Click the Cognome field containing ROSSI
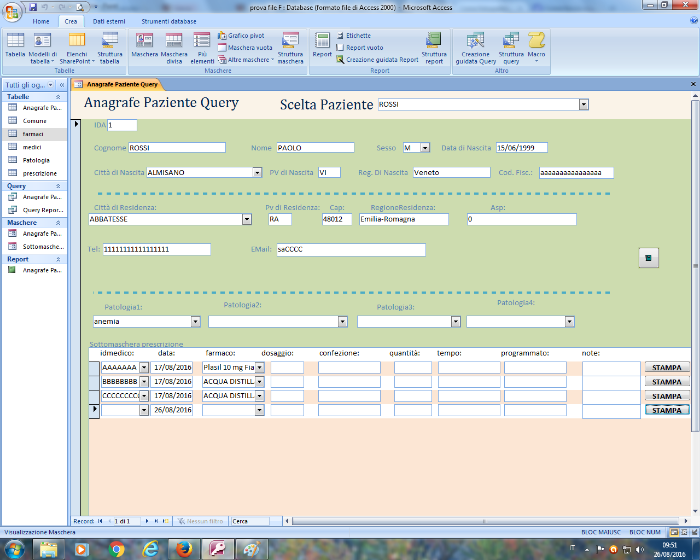 point(177,148)
